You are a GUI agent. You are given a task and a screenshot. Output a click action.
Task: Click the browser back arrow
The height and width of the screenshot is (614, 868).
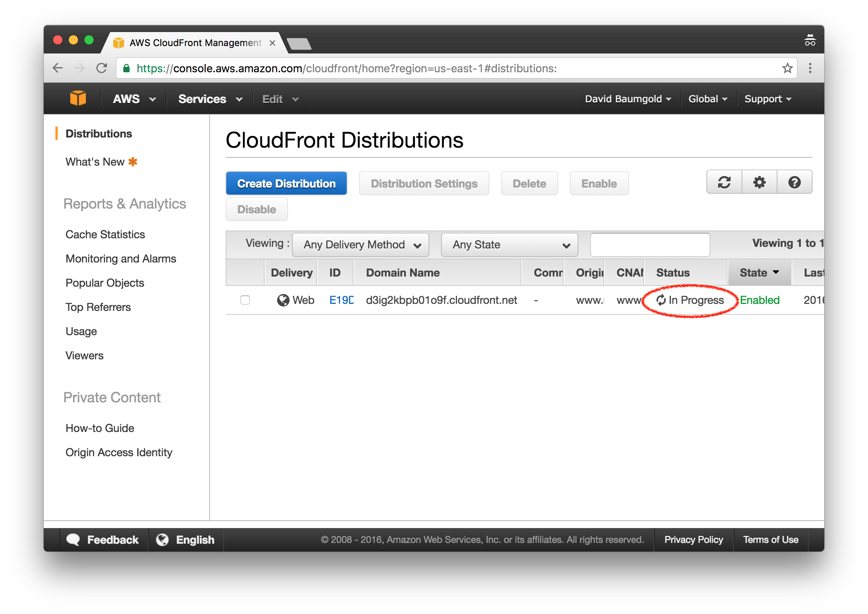click(x=58, y=68)
